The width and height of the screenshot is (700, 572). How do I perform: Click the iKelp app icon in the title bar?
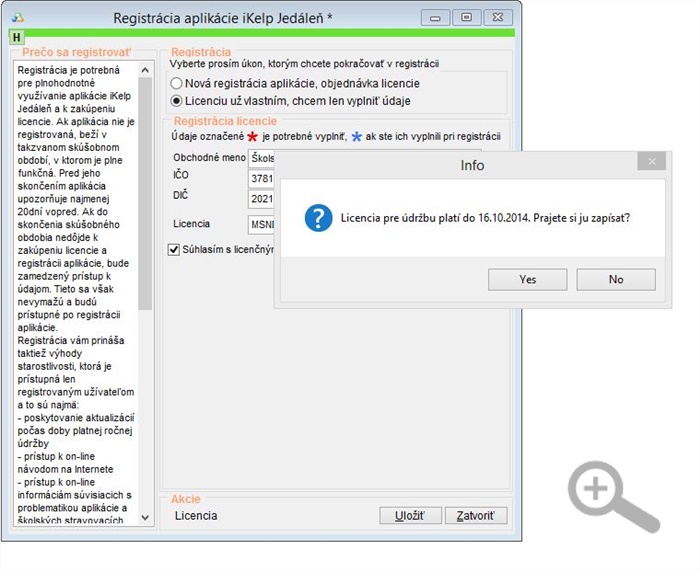18,18
